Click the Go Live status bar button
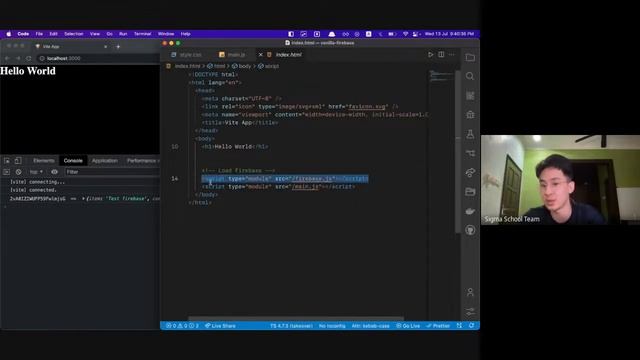Viewport: 640px width, 360px height. tap(408, 326)
